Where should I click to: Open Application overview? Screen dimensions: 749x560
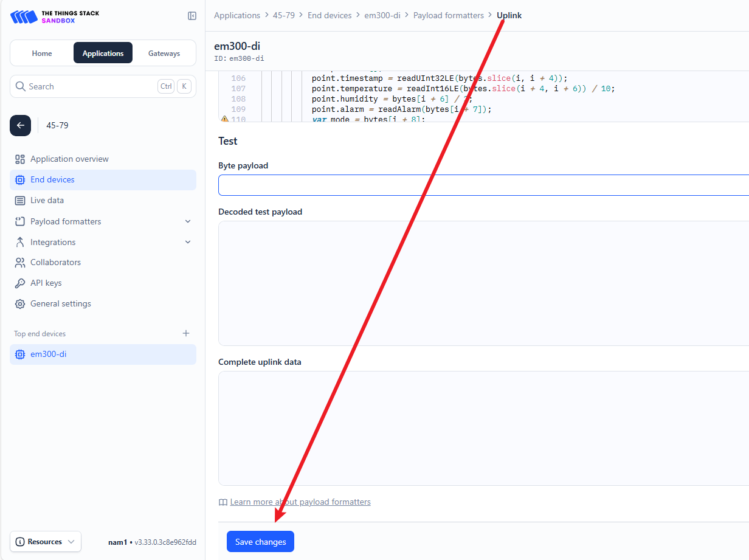(103, 159)
